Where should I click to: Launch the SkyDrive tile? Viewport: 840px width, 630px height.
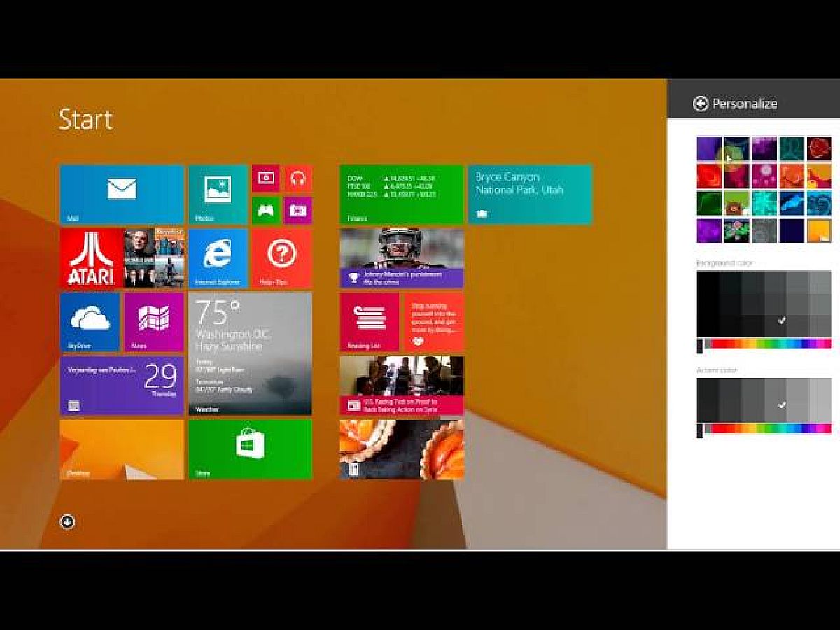[90, 321]
